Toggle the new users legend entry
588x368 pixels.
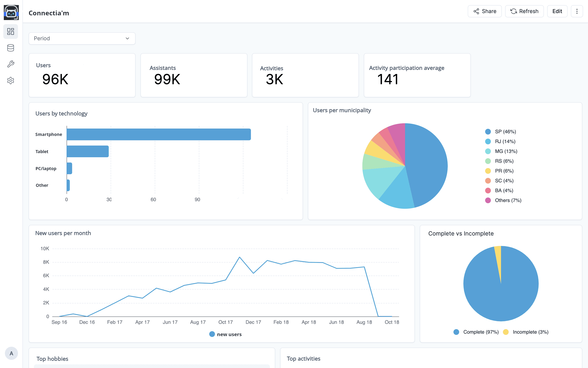[225, 334]
